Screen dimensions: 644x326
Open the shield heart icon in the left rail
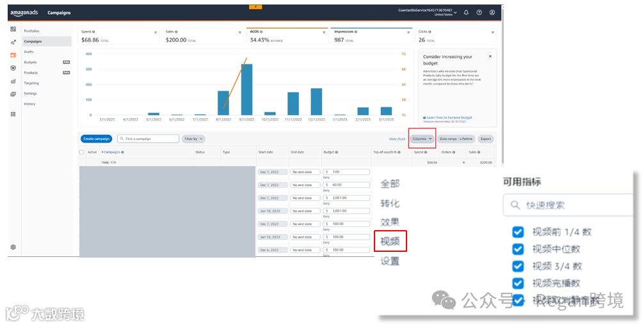click(13, 68)
